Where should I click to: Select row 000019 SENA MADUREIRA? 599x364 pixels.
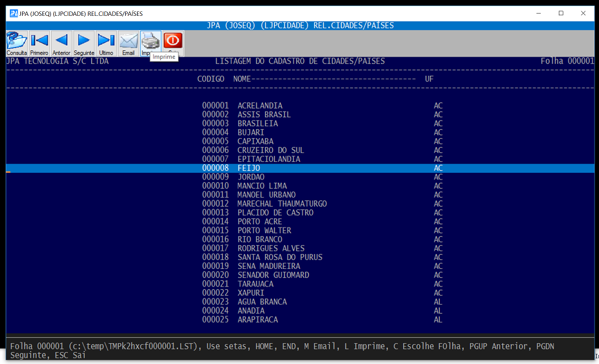point(300,266)
